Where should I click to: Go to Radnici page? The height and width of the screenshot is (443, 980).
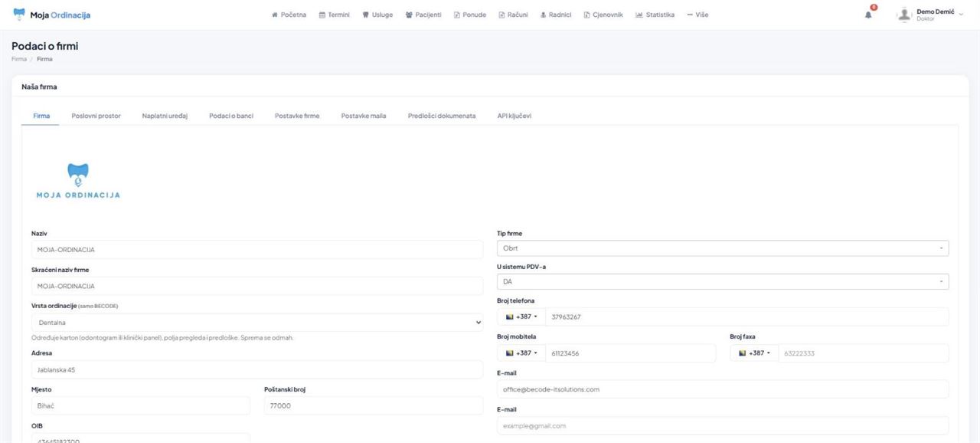[x=556, y=15]
